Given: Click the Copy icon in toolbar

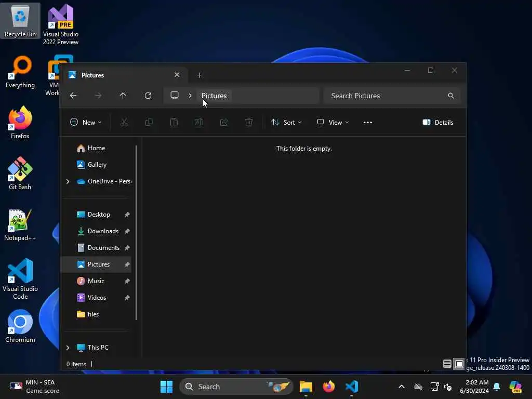Looking at the screenshot, I should [149, 122].
